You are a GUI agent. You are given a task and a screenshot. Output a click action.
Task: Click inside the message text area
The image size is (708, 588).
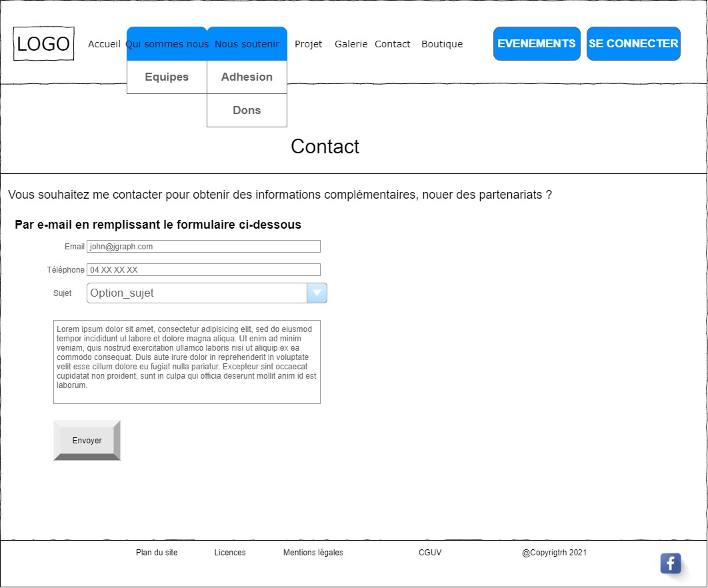[187, 362]
